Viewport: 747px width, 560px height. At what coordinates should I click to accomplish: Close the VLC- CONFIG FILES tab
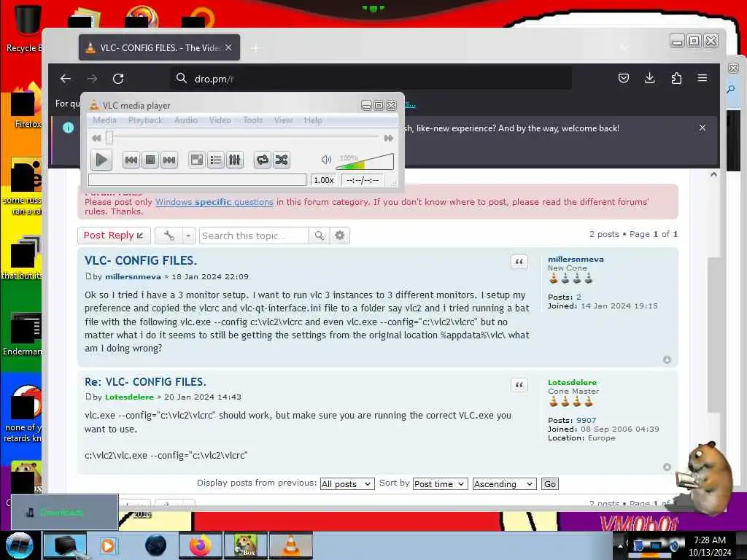[x=228, y=47]
